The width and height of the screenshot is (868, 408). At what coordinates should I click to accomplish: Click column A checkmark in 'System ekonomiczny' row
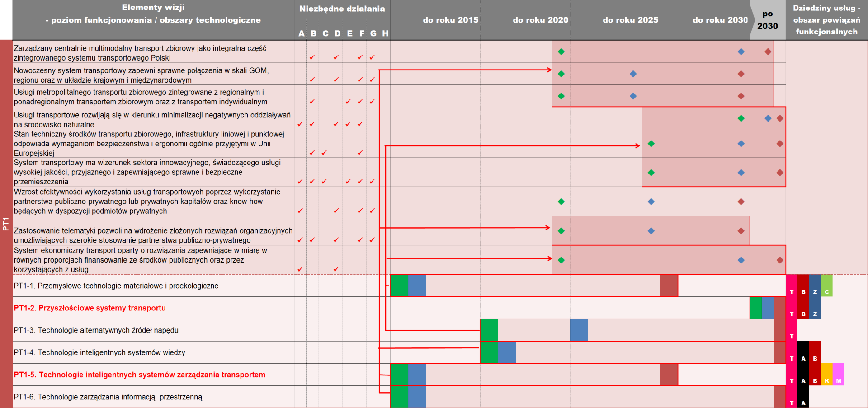[300, 269]
